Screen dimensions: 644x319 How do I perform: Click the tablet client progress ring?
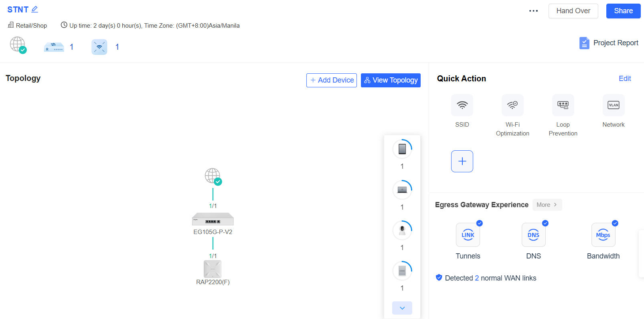(402, 149)
